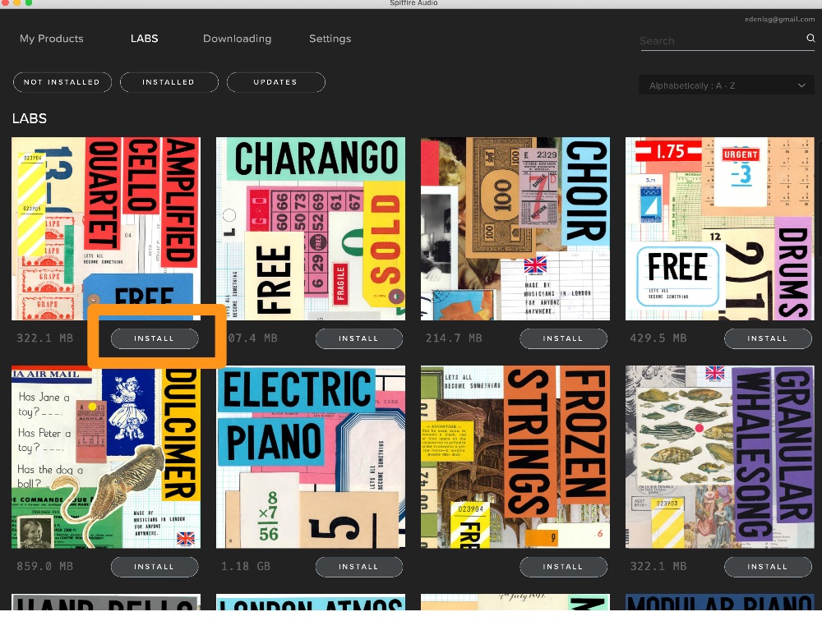The width and height of the screenshot is (822, 644).
Task: Click the search magnifier icon
Action: click(810, 39)
